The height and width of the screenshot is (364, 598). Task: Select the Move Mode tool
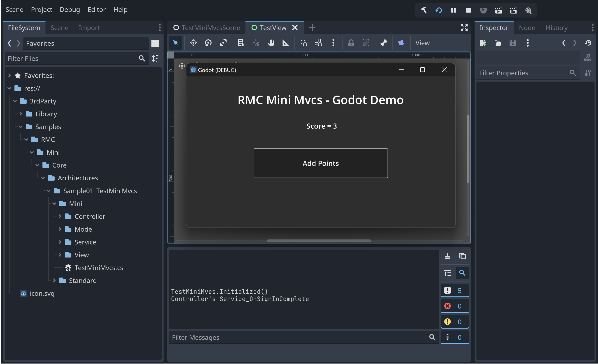(x=193, y=43)
